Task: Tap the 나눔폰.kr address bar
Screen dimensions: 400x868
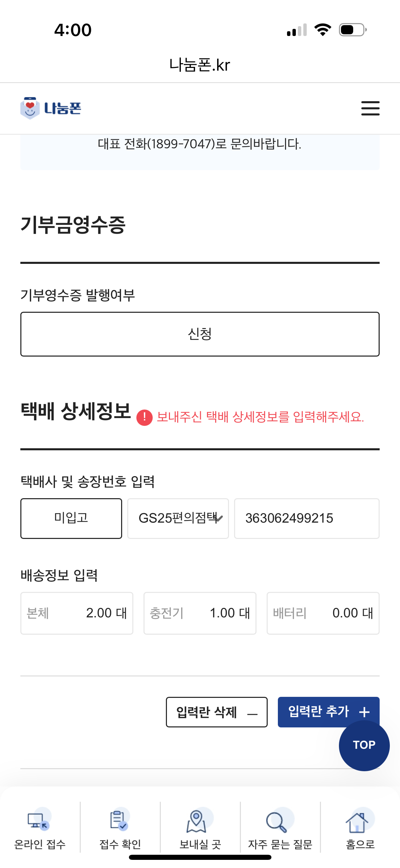Action: [200, 65]
